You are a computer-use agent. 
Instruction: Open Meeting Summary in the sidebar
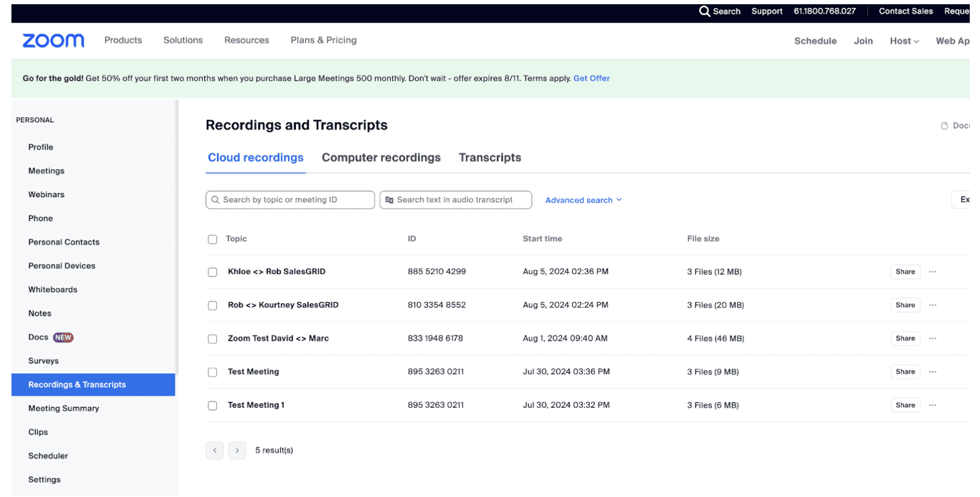pyautogui.click(x=63, y=409)
